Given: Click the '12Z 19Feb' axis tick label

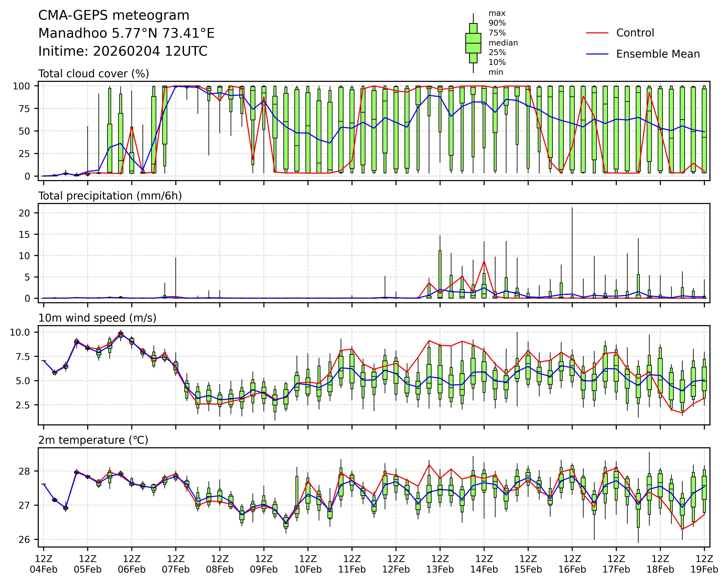Looking at the screenshot, I should click(x=704, y=564).
